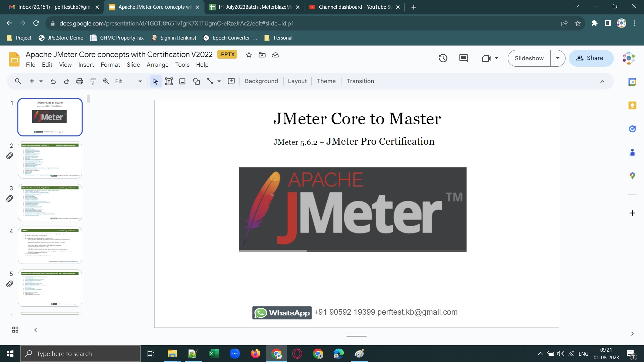Hide the menus with chevron
The image size is (644, 362).
click(x=602, y=81)
